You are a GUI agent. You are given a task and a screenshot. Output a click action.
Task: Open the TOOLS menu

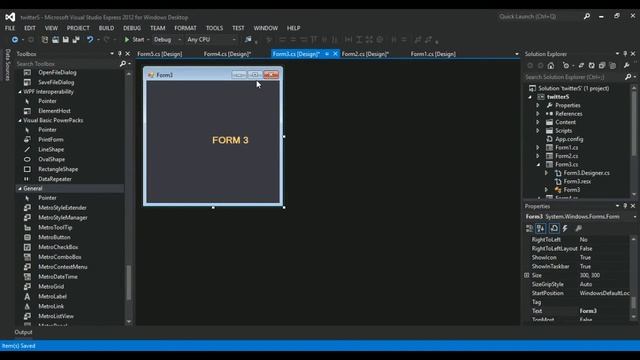click(214, 28)
